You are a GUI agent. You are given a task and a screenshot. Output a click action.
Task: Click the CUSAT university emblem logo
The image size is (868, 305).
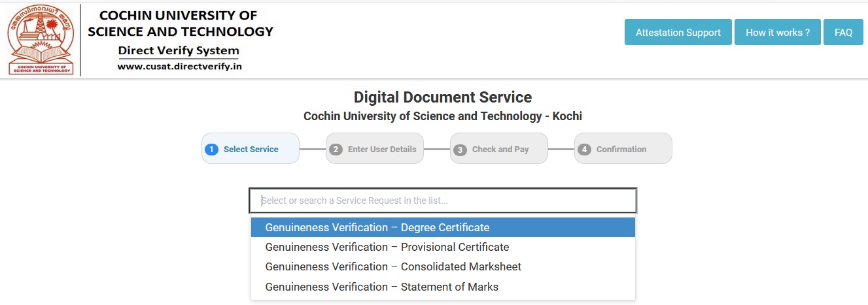(x=41, y=40)
